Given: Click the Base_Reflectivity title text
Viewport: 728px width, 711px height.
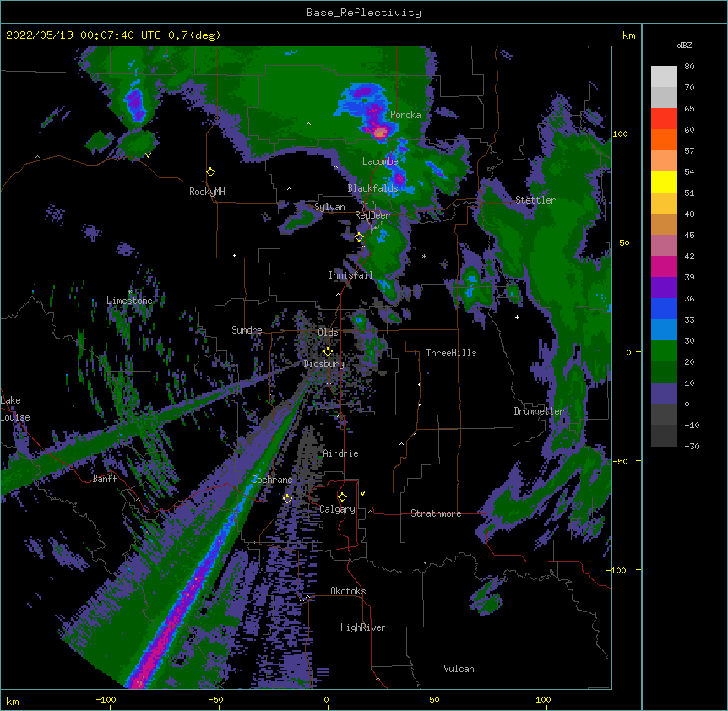Looking at the screenshot, I should pos(364,13).
